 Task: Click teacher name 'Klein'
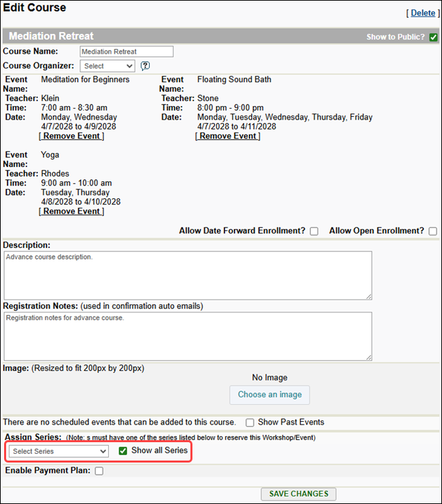click(50, 98)
